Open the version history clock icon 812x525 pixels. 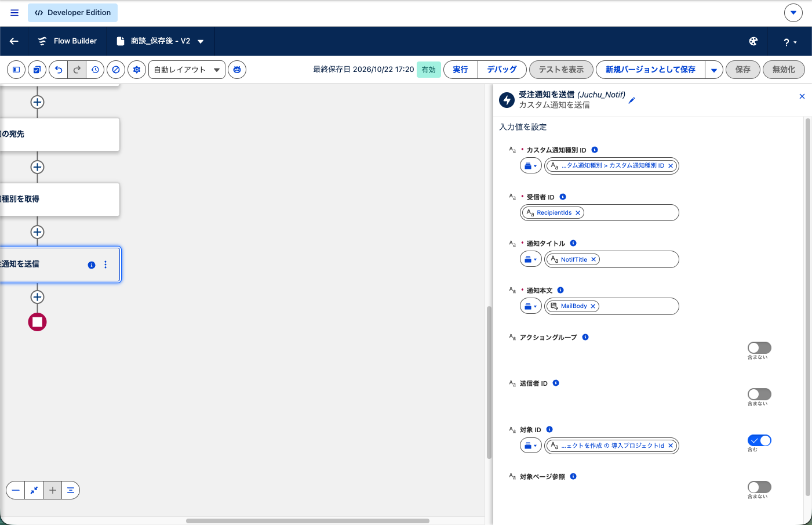point(96,70)
